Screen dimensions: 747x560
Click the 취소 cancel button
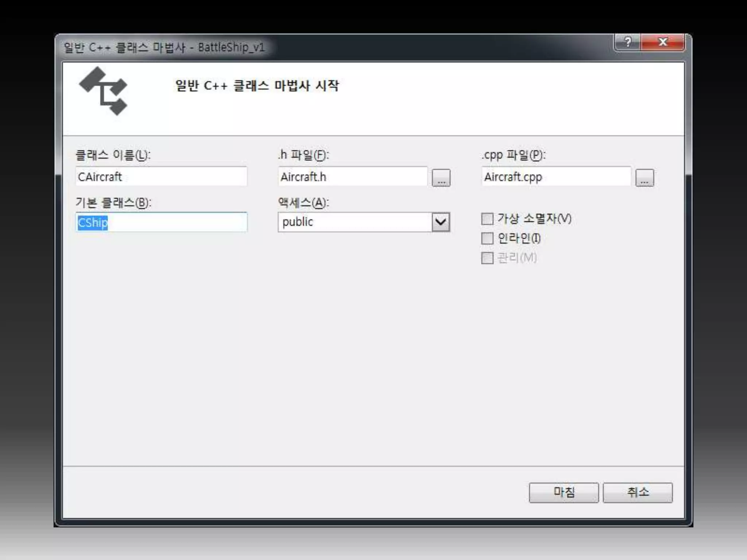[638, 493]
